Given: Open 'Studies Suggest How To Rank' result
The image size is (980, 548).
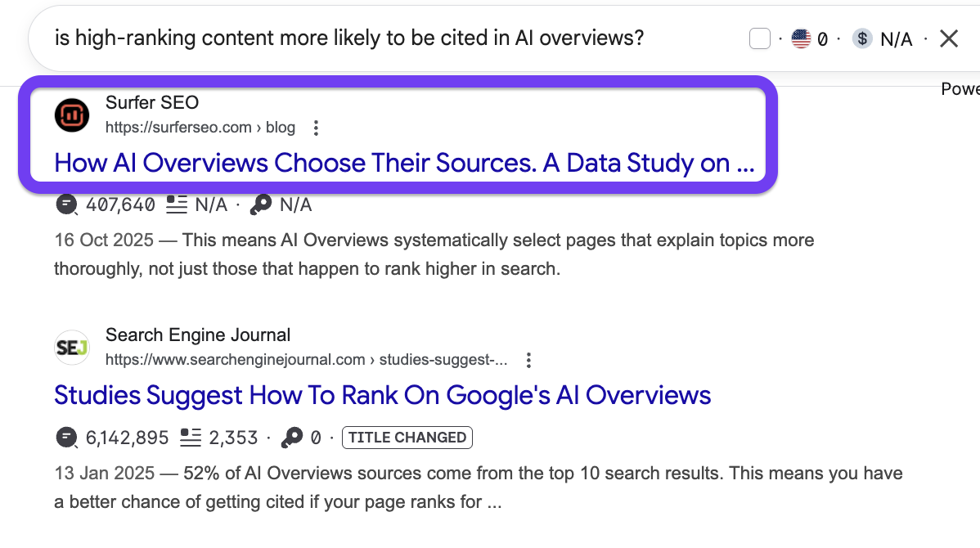Looking at the screenshot, I should pyautogui.click(x=382, y=395).
